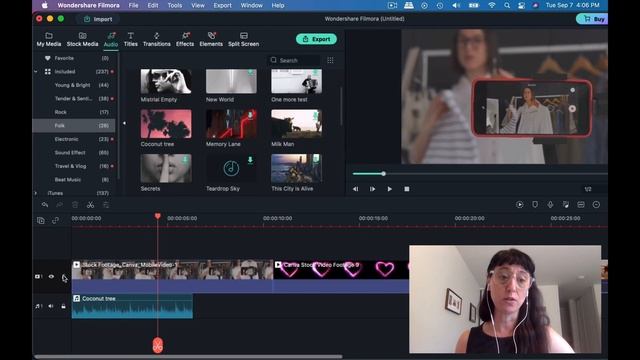Screen dimensions: 640x360
Task: Lock the audio track
Action: [x=63, y=306]
